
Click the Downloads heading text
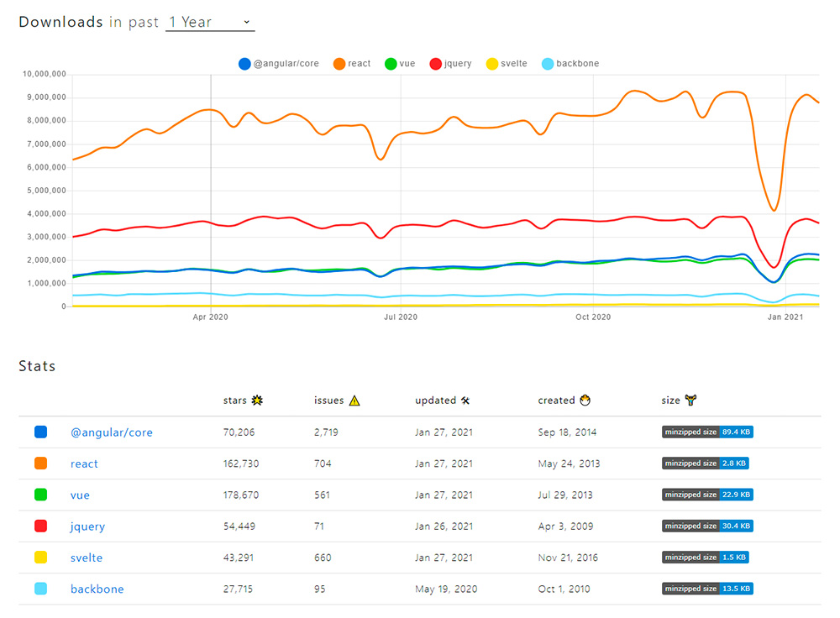61,22
